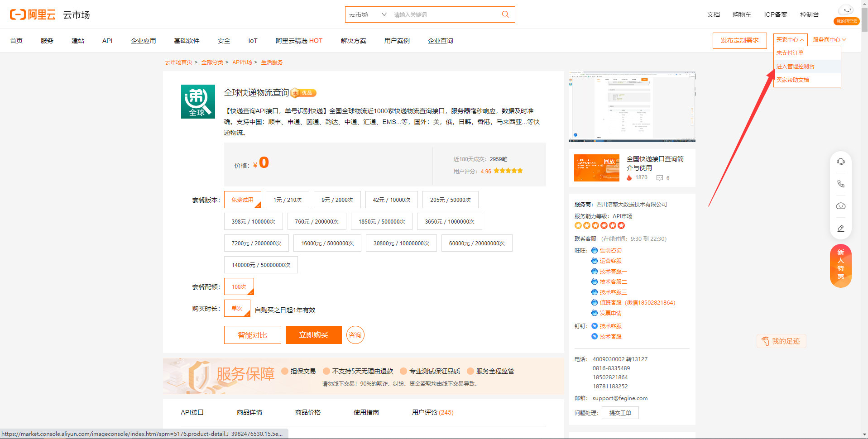Click the 优品 badge icon

click(303, 93)
